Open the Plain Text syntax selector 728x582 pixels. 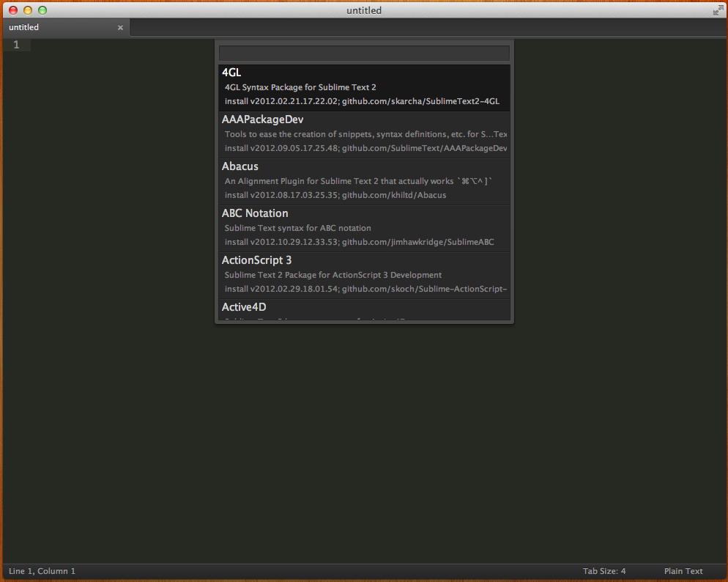coord(683,571)
